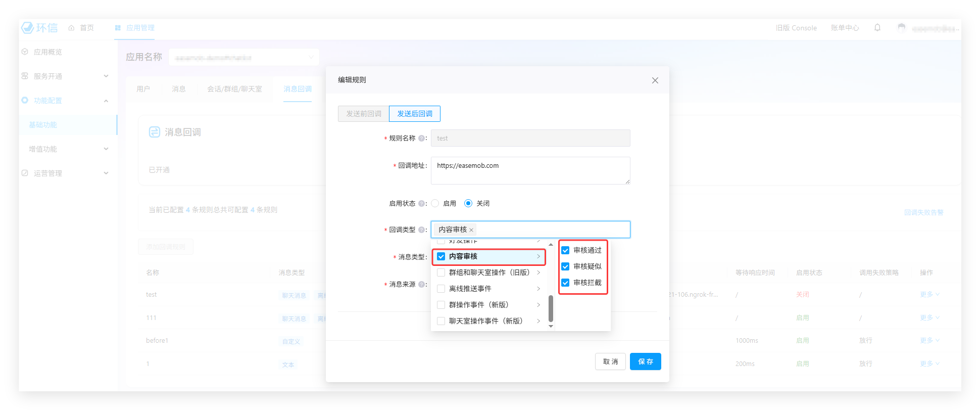Click the help icon beside 启用状态
The height and width of the screenshot is (410, 980).
(421, 204)
